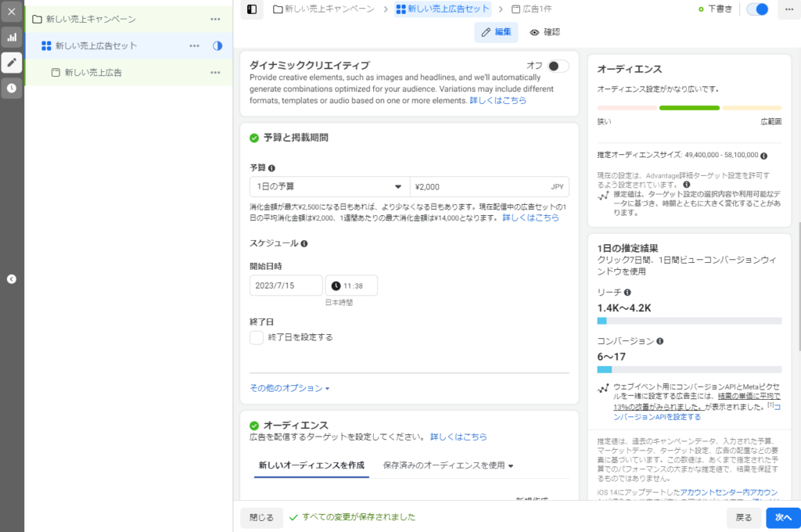Viewport: 801px width, 532px height.
Task: Click the top-right more options ellipsis button
Action: [x=788, y=9]
